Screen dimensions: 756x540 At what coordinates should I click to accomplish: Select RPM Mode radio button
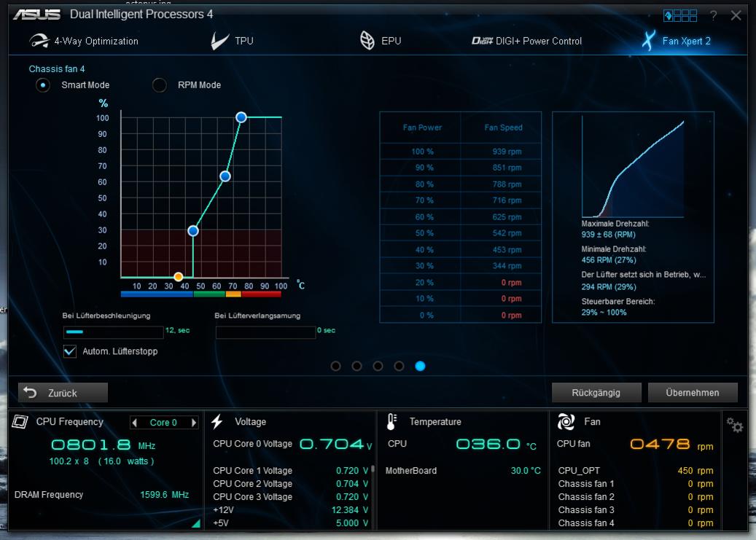(160, 85)
